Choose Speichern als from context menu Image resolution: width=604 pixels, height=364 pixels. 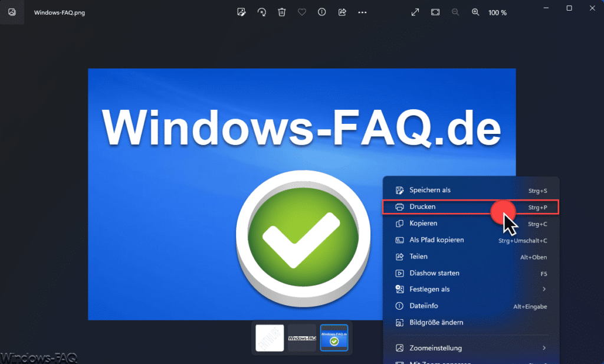471,191
